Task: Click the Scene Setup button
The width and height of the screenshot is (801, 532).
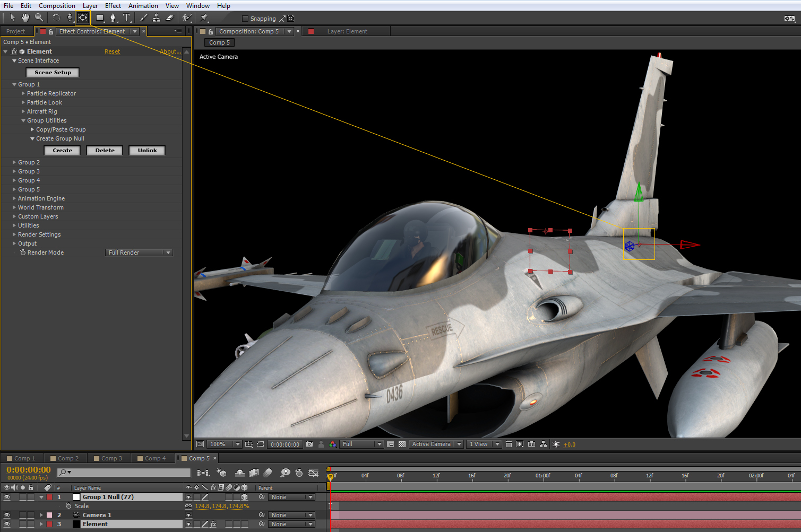Action: click(x=53, y=73)
